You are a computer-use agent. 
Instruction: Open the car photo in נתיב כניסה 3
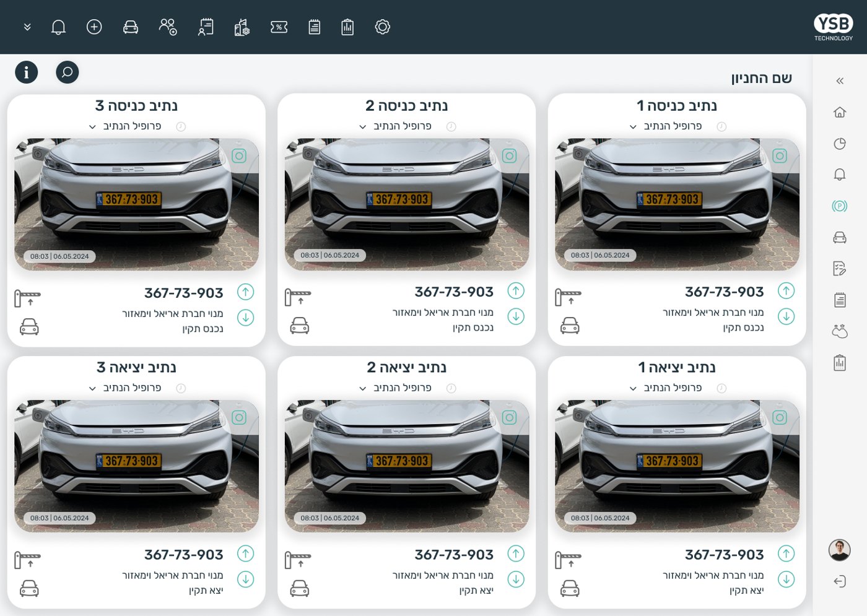pos(137,204)
